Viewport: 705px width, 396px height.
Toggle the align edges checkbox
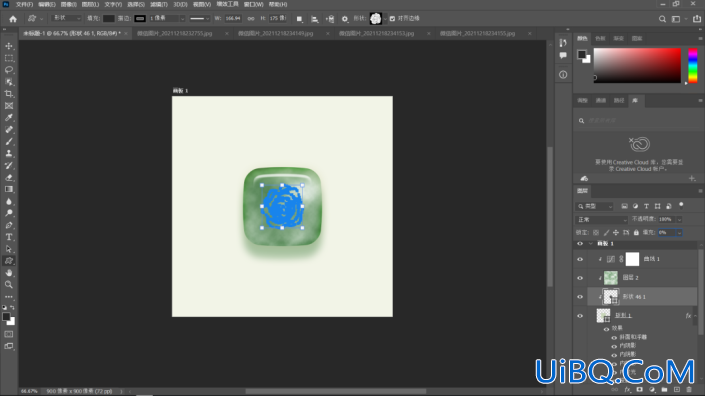[x=393, y=18]
